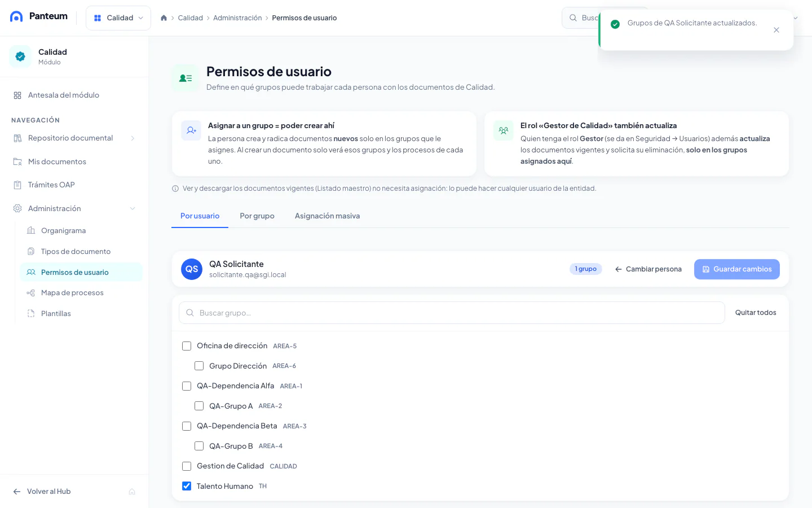The width and height of the screenshot is (812, 508).
Task: Check the Oficina de dirección checkbox
Action: click(187, 346)
